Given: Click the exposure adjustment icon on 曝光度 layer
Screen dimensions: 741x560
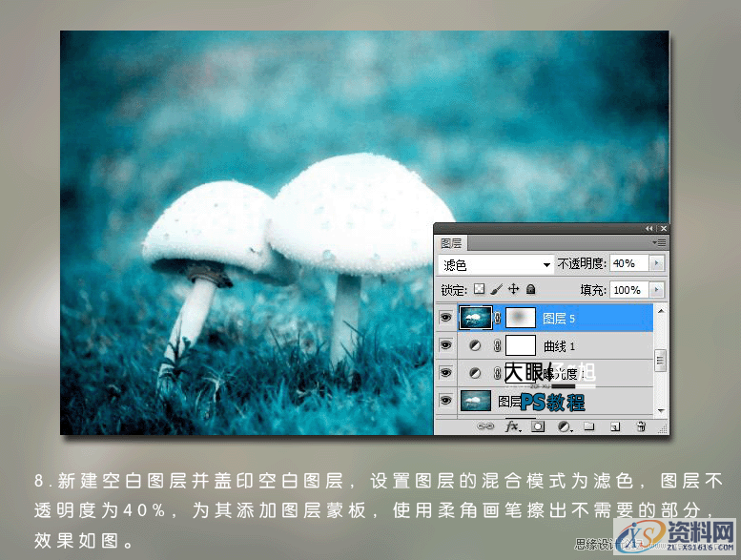Looking at the screenshot, I should tap(475, 373).
